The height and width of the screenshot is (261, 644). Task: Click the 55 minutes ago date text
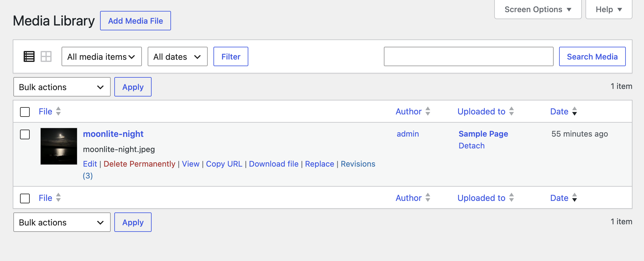coord(580,134)
